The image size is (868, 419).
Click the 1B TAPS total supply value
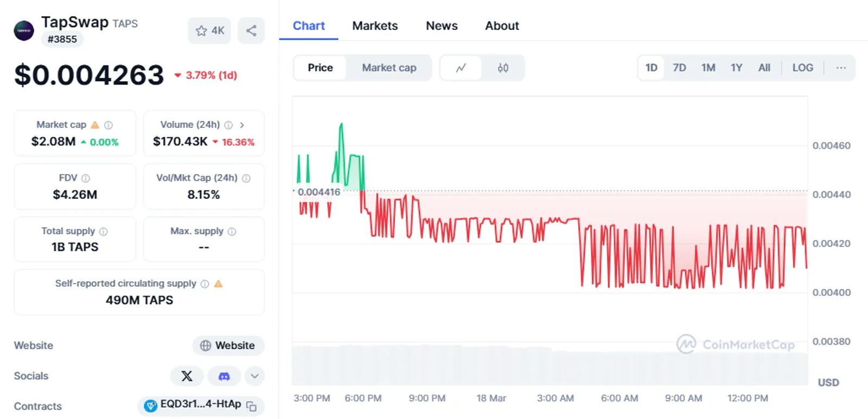click(x=75, y=247)
